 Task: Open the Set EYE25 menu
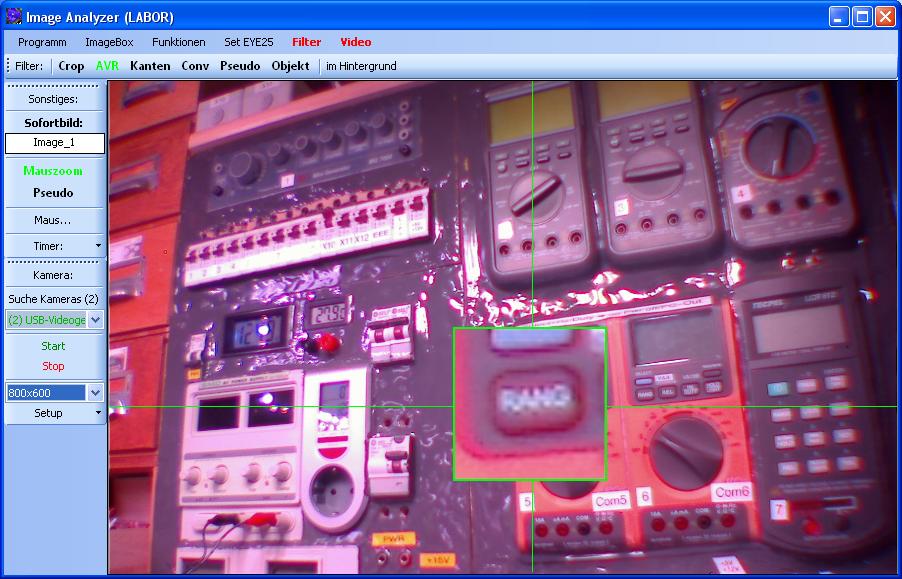[x=248, y=42]
